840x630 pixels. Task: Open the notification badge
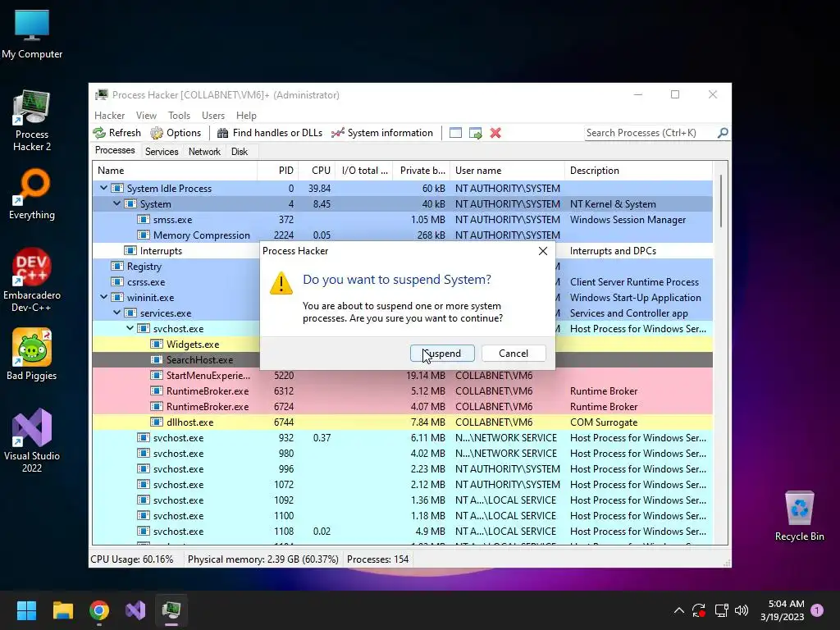click(x=817, y=610)
